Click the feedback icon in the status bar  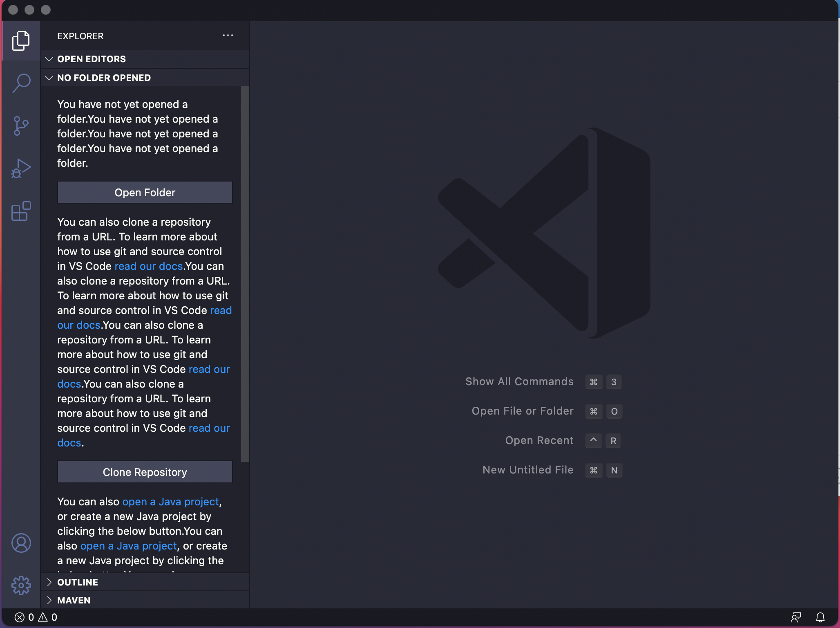[x=797, y=617]
